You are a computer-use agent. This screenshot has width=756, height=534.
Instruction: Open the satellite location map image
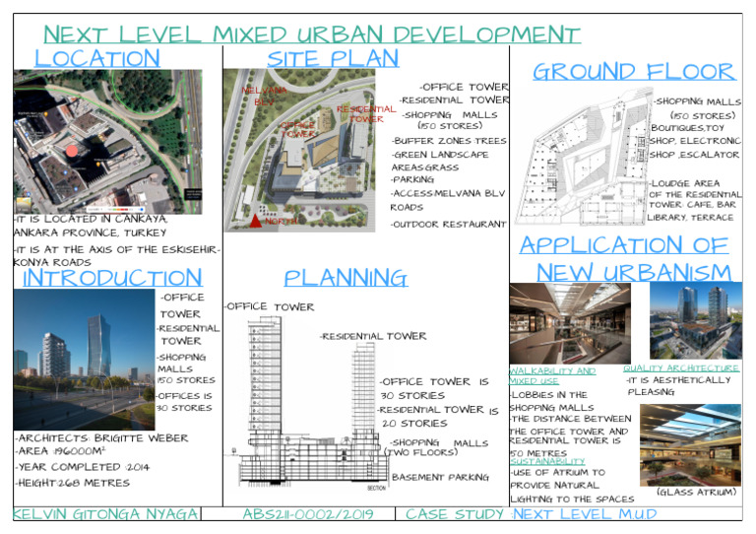click(107, 142)
